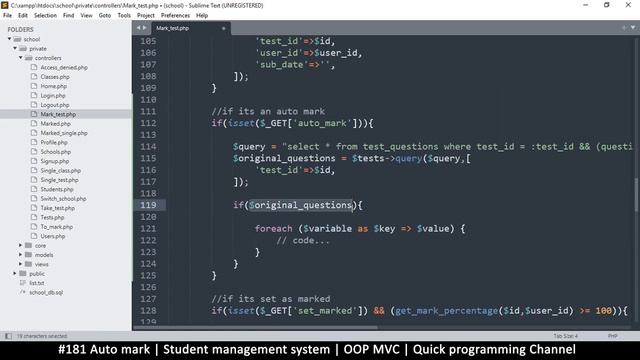Select Mark_test.php in the sidebar
The height and width of the screenshot is (360, 640).
point(58,114)
